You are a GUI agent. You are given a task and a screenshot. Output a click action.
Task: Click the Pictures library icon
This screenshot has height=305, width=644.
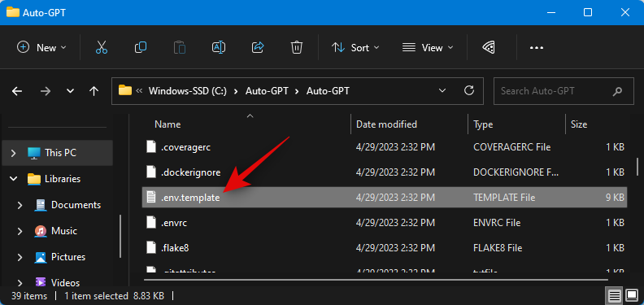click(x=41, y=257)
